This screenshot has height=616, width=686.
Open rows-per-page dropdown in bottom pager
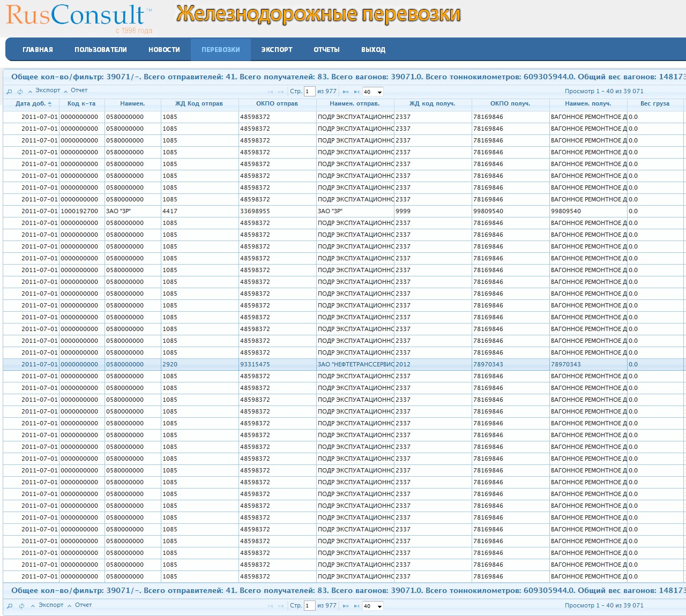click(x=373, y=606)
